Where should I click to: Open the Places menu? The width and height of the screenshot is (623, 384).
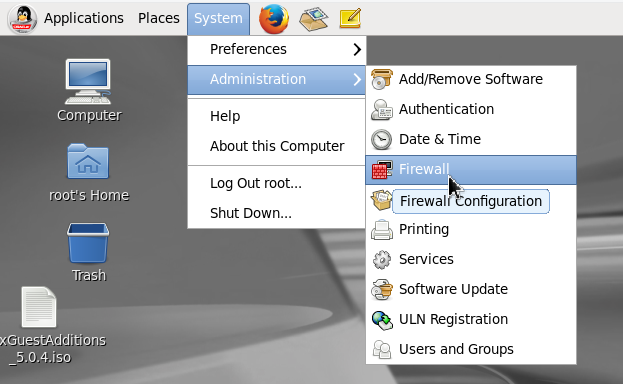click(159, 18)
